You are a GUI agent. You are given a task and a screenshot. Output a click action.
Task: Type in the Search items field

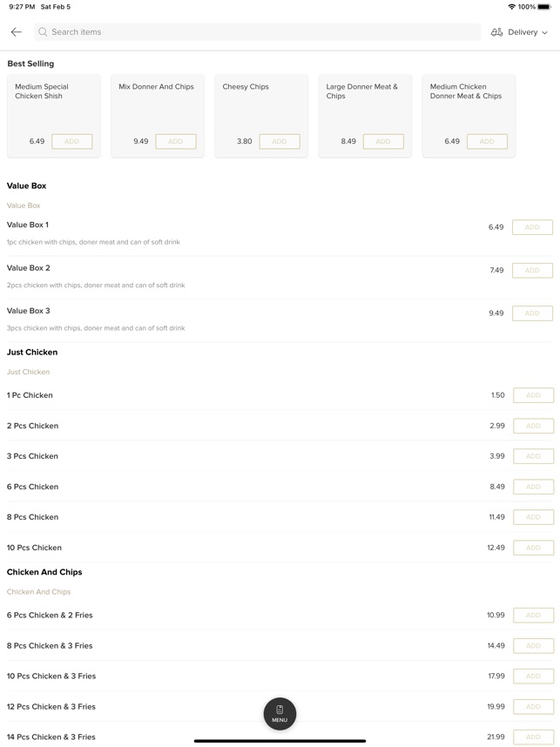point(261,32)
